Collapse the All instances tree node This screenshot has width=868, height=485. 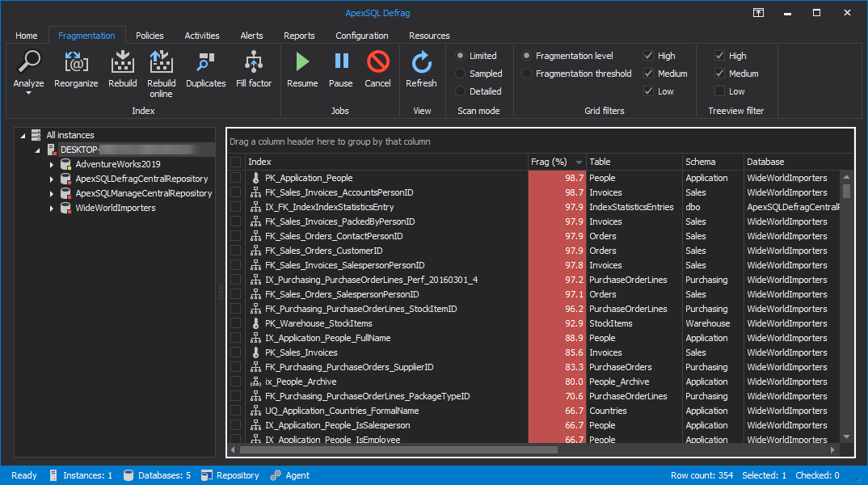point(23,136)
